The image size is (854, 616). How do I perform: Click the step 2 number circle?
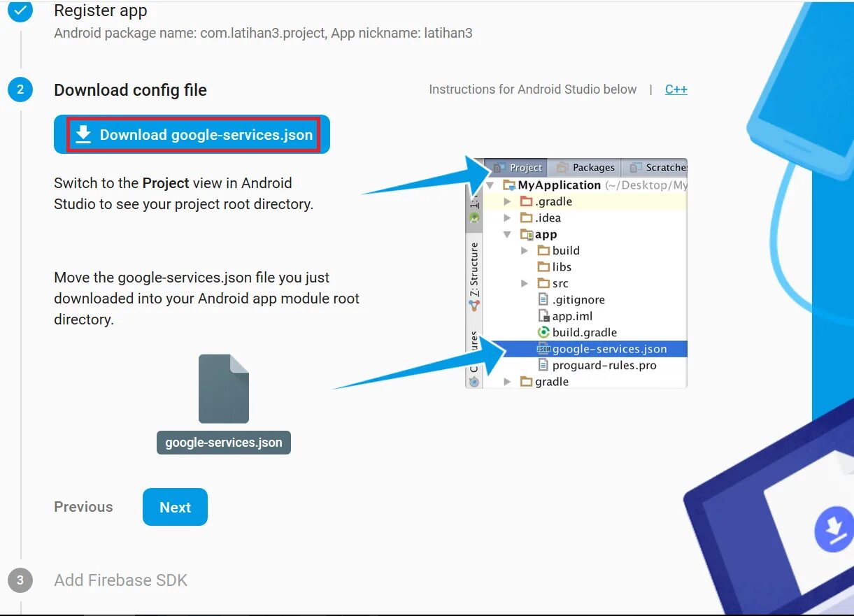[20, 89]
